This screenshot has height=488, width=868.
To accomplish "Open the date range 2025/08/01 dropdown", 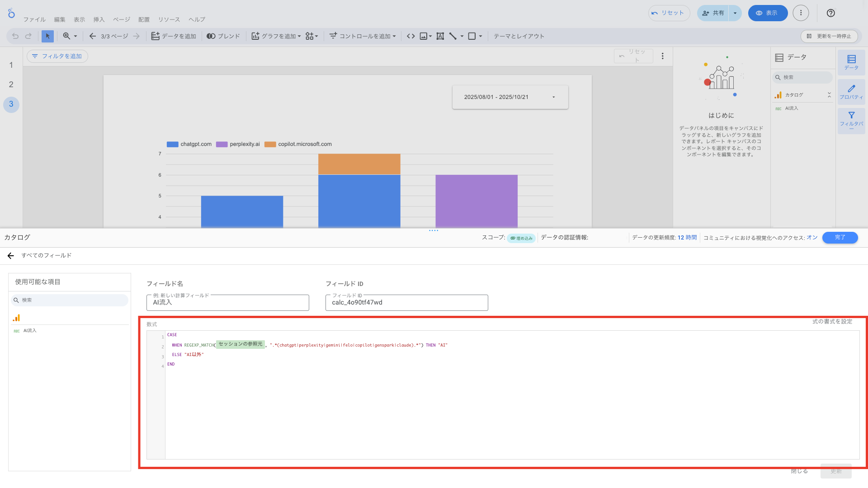I will coord(510,97).
